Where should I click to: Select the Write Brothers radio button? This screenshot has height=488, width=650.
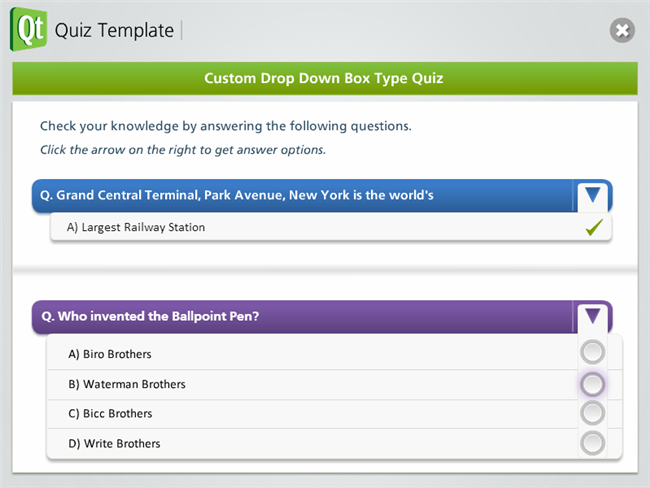(x=593, y=443)
